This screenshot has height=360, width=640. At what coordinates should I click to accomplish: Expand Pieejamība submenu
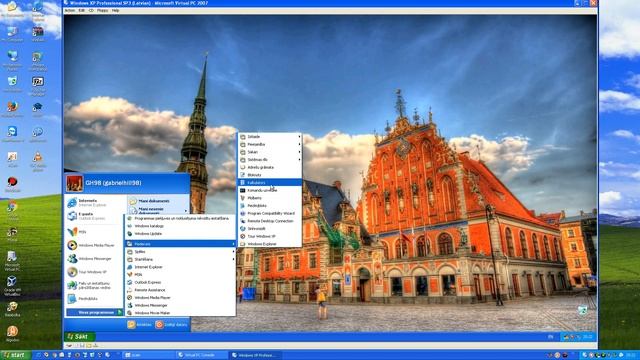click(270, 144)
